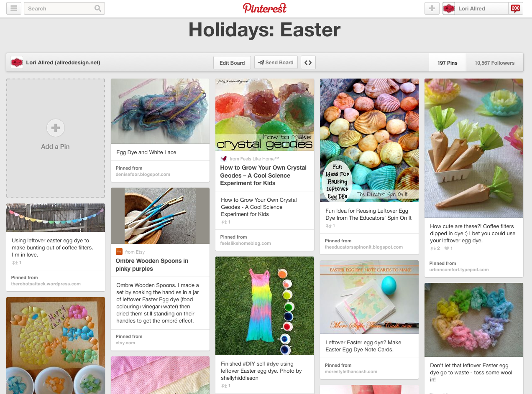Switch to the 197 Pins tab
This screenshot has height=394, width=532.
[x=447, y=62]
